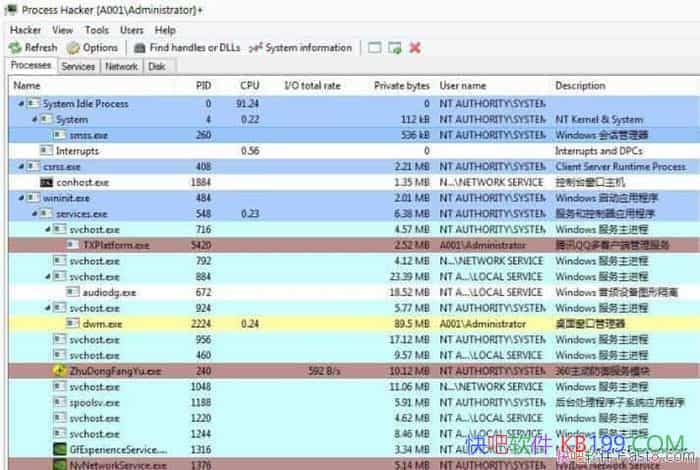
Task: Switch to the Network tab
Action: pos(121,66)
